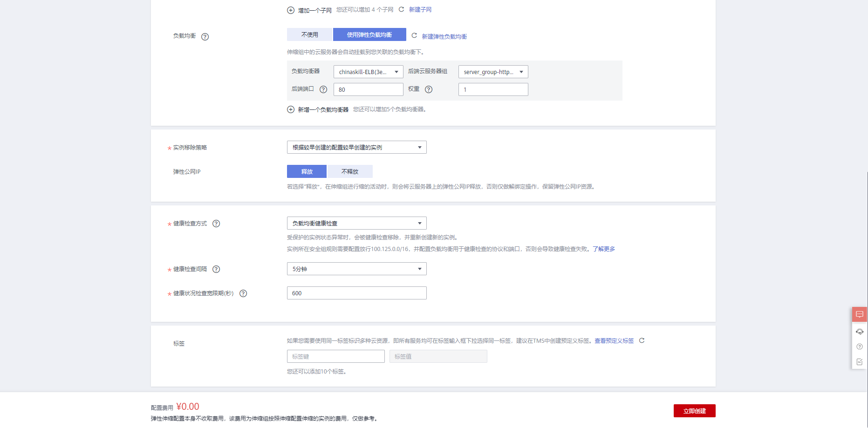Open the 了解更多 link

click(x=604, y=249)
